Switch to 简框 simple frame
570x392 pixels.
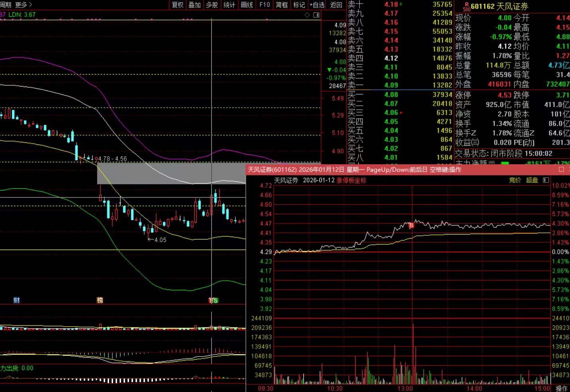(282, 5)
